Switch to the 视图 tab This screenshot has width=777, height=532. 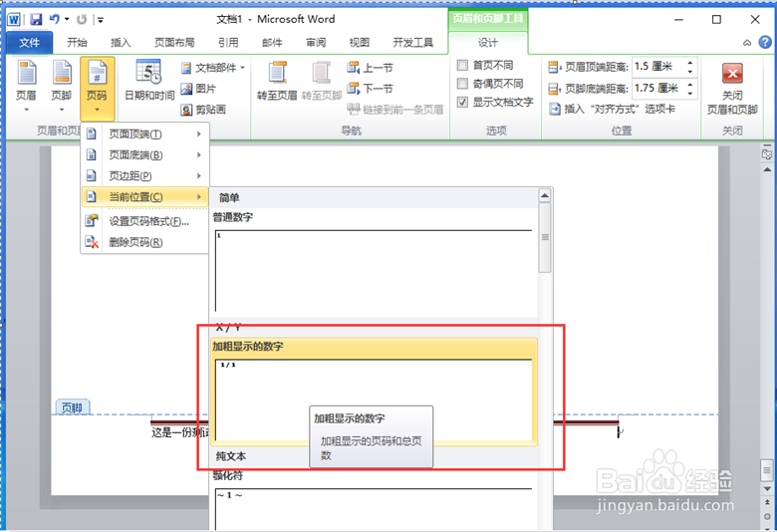coord(360,43)
